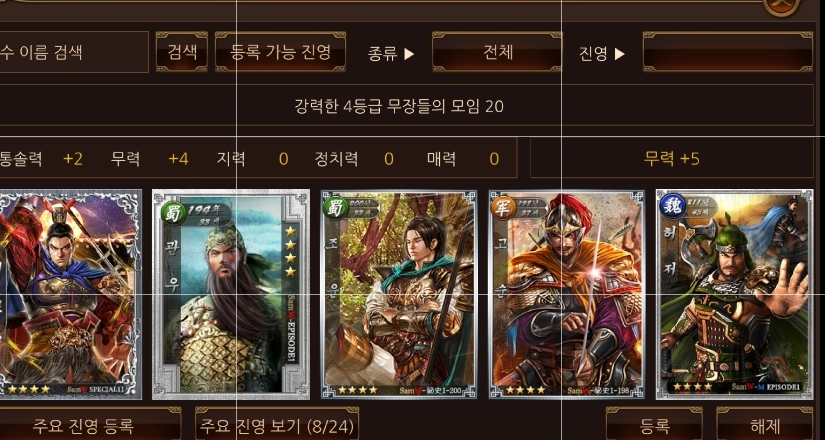Select the leftmost SPECIAL11 general card

click(71, 294)
